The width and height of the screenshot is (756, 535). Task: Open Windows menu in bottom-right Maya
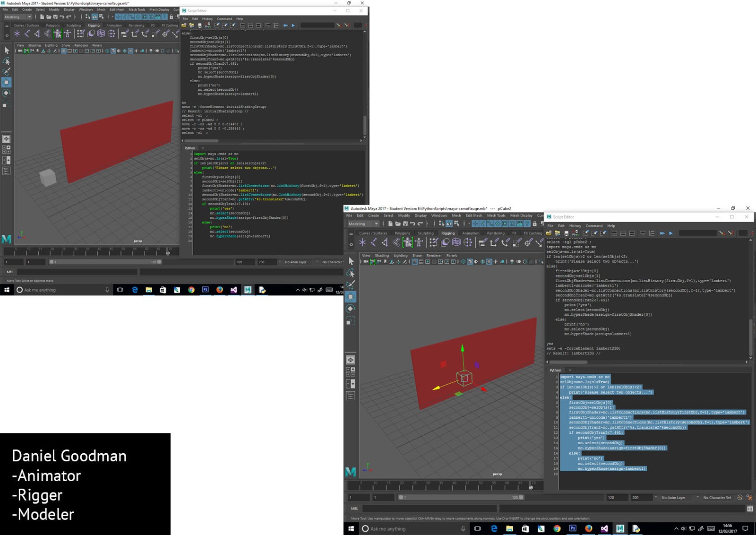439,216
